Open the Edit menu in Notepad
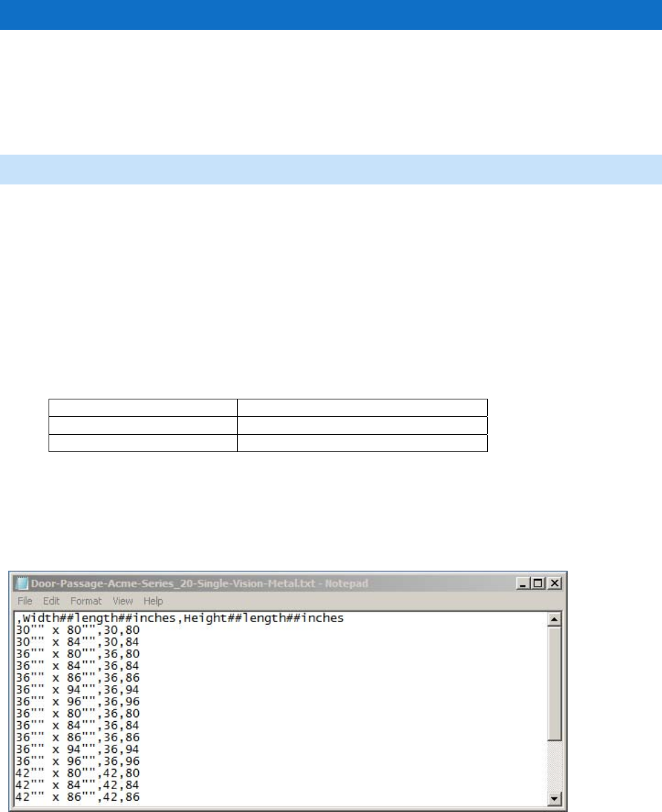The width and height of the screenshot is (662, 812). click(x=51, y=601)
